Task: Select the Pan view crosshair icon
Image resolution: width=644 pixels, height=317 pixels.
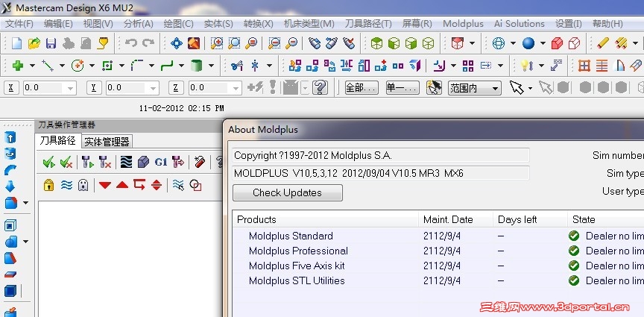Action: 177,43
